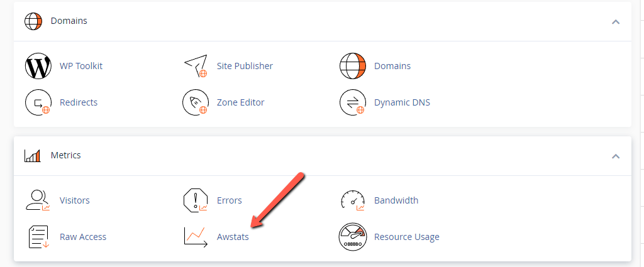
Task: Click the Metrics section header title
Action: (x=65, y=155)
